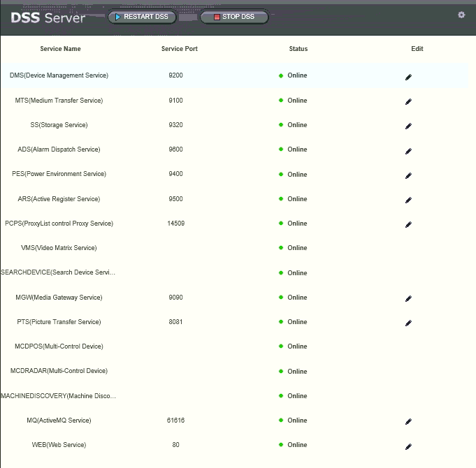Select the SEARCHDEVICE service row

(x=58, y=272)
